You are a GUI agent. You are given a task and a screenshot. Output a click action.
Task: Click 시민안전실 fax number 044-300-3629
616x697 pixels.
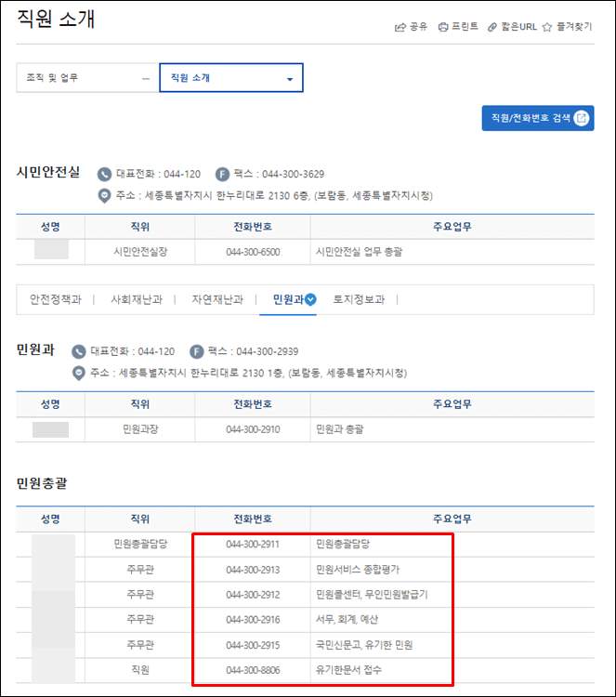click(294, 175)
